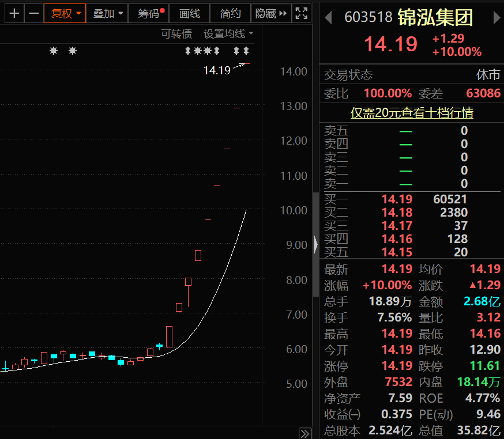Click 净资产 value 7.59
This screenshot has width=504, height=439.
400,398
